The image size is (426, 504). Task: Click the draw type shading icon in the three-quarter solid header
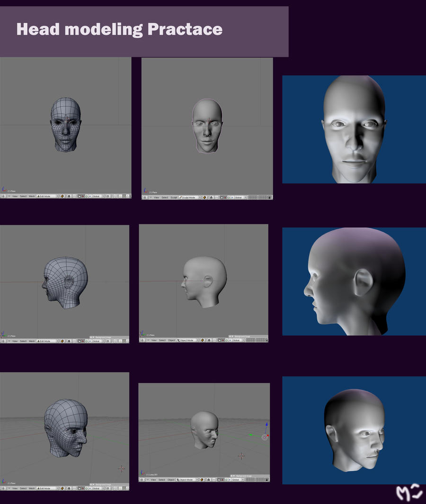click(x=202, y=479)
